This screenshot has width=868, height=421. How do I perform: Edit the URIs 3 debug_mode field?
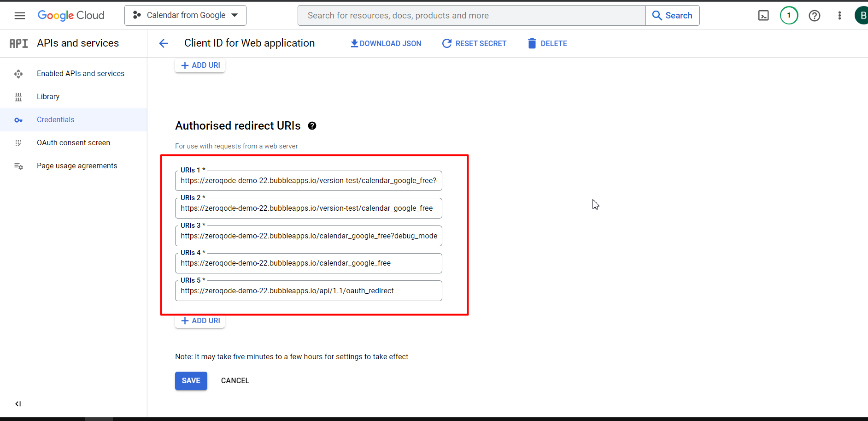309,236
